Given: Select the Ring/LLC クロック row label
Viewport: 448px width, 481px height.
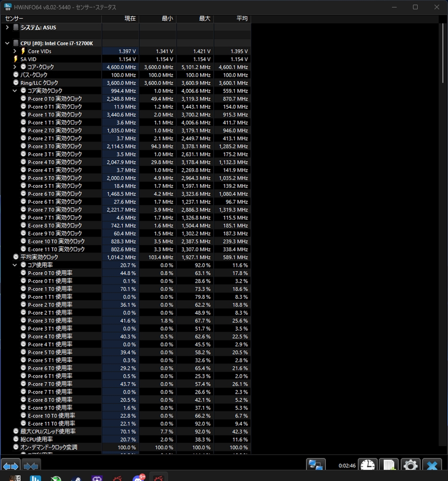Looking at the screenshot, I should [x=39, y=83].
